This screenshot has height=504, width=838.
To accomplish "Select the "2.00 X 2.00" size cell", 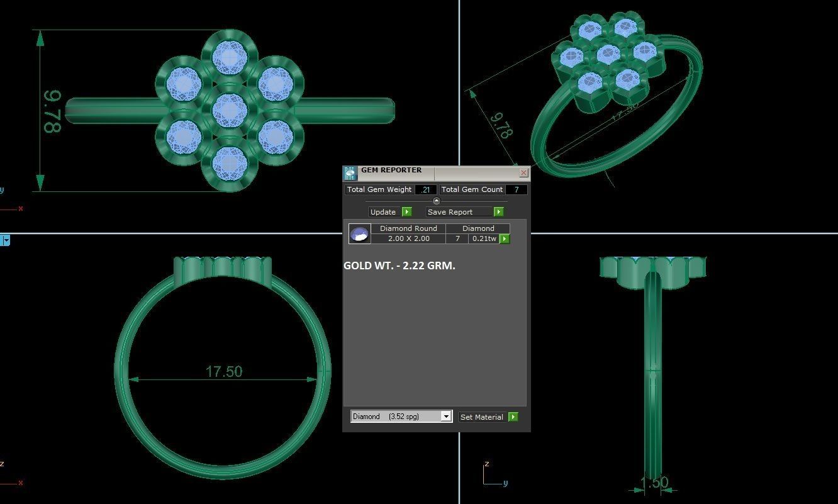I will tap(408, 238).
